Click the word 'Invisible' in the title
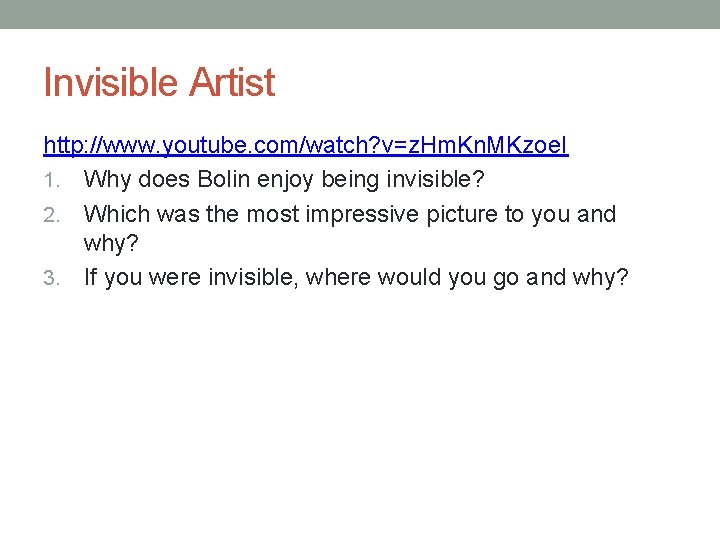The width and height of the screenshot is (720, 540). coord(110,83)
